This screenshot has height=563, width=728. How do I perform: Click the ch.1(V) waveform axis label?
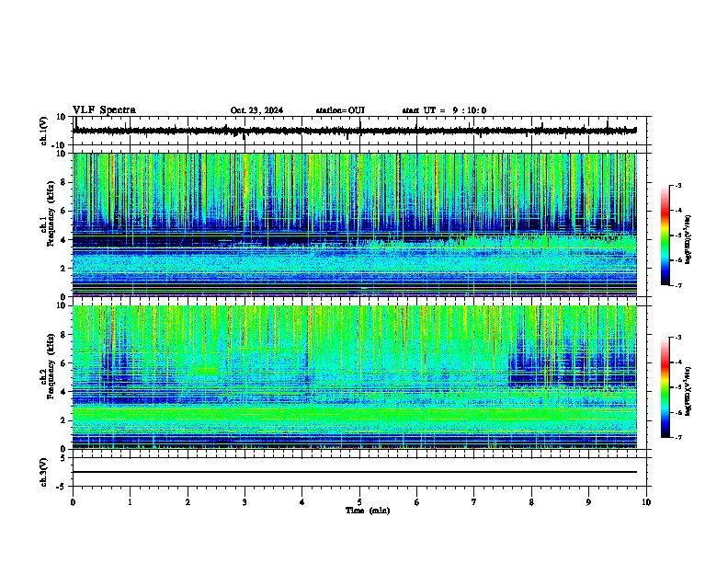pos(43,131)
